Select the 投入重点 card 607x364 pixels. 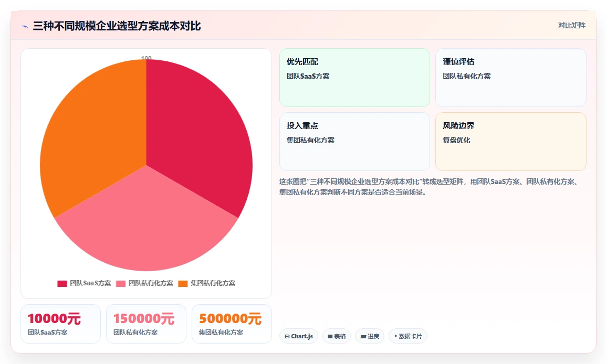[354, 142]
